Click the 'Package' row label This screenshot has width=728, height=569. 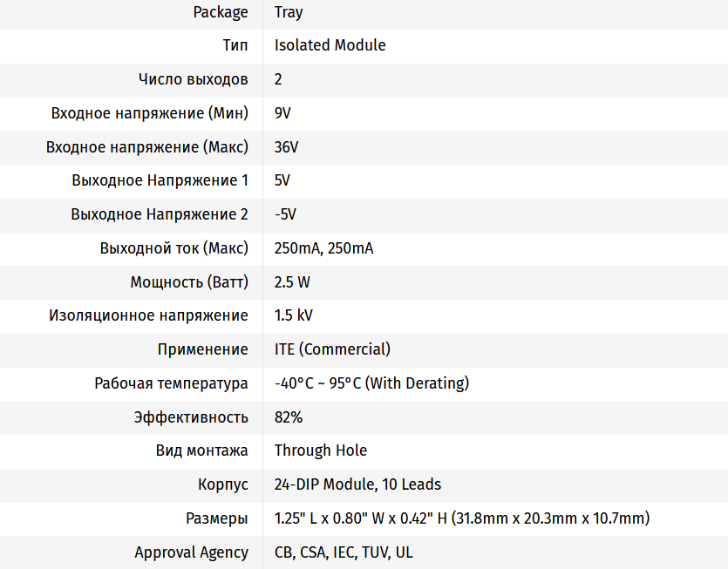point(221,11)
